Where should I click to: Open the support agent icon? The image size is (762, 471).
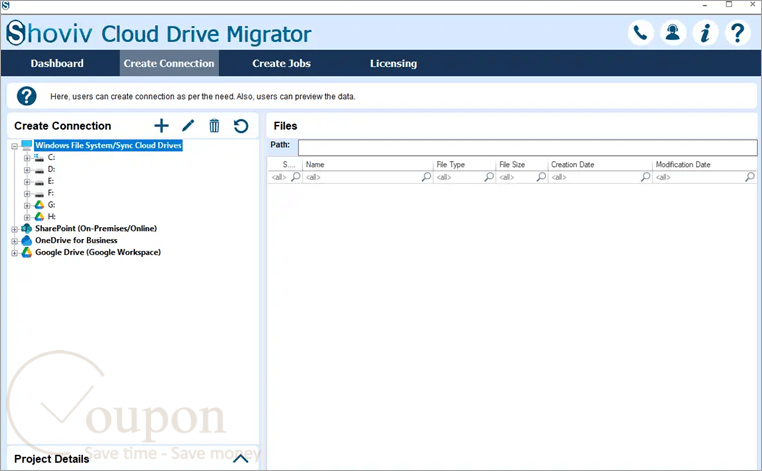(673, 33)
